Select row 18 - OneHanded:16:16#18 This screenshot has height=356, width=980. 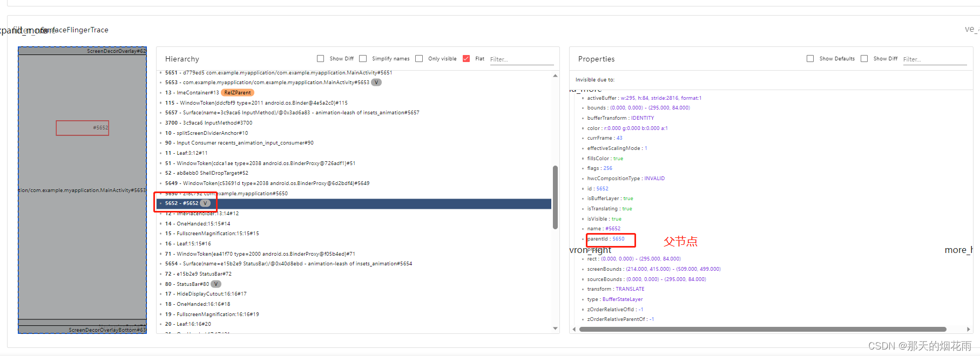click(x=198, y=304)
